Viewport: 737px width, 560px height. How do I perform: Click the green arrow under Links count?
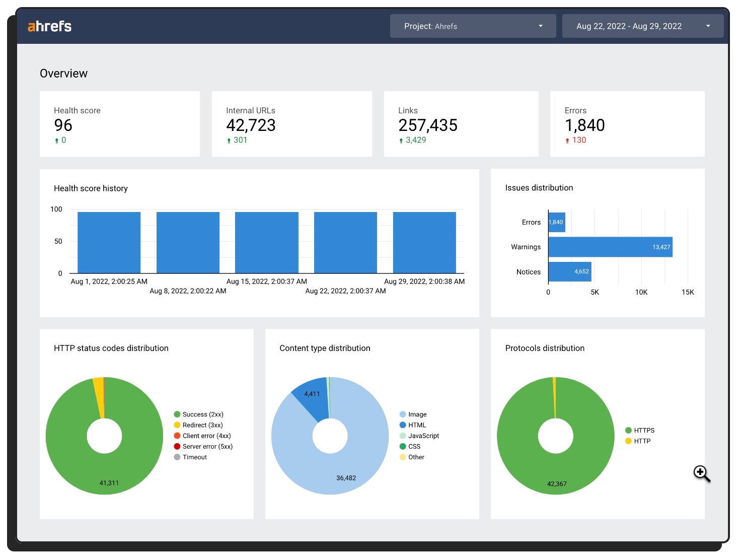(401, 141)
